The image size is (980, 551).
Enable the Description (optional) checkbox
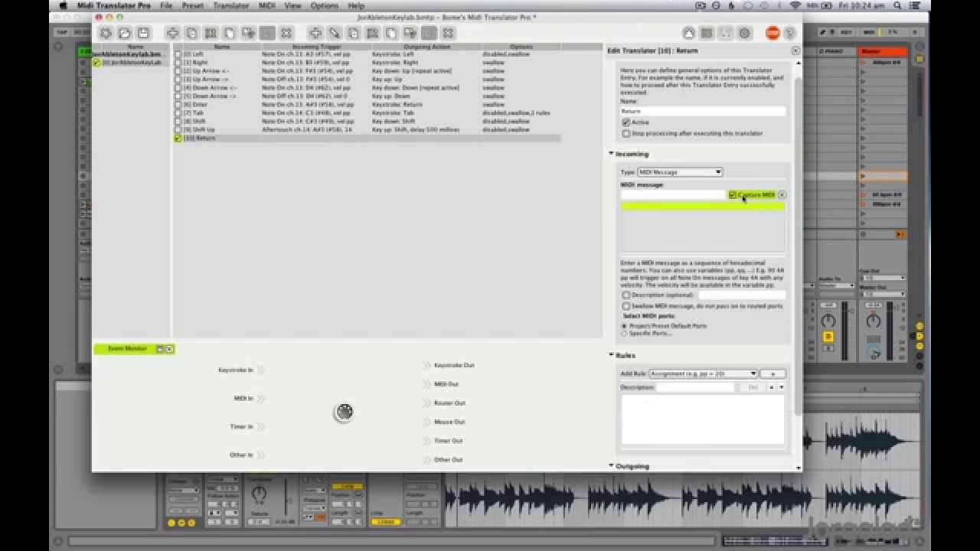[626, 295]
